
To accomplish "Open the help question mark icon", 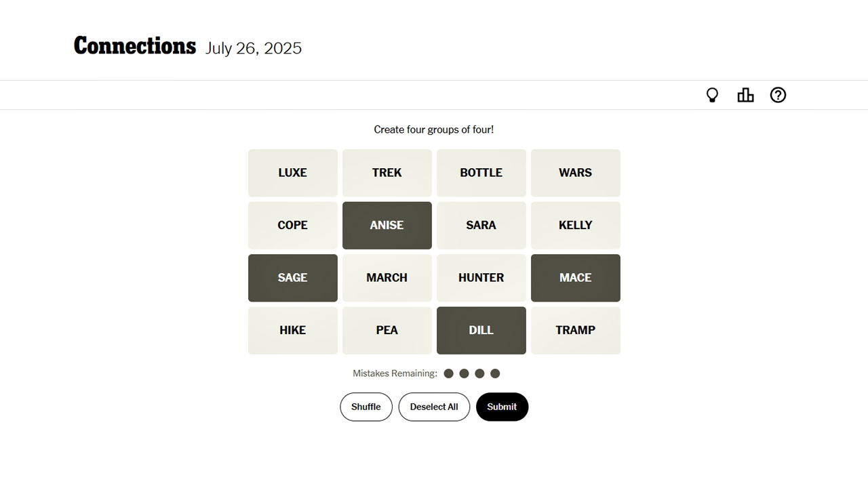I will coord(778,96).
